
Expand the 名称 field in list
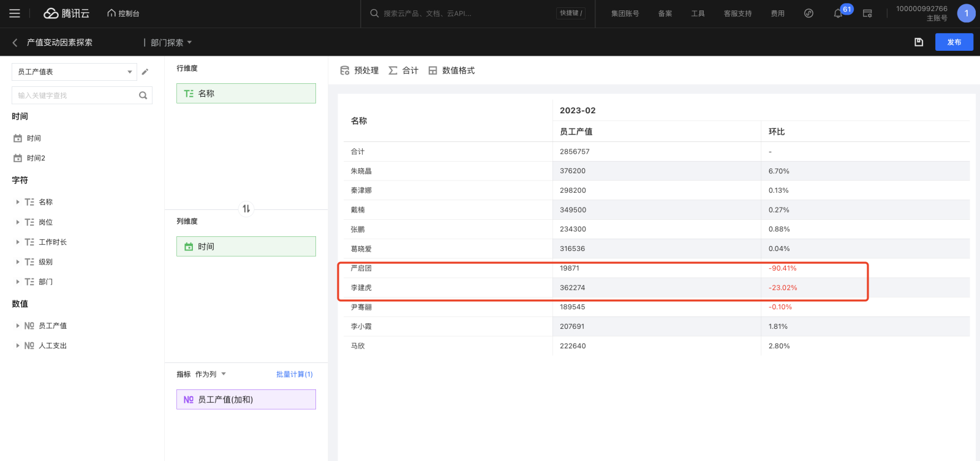(18, 202)
